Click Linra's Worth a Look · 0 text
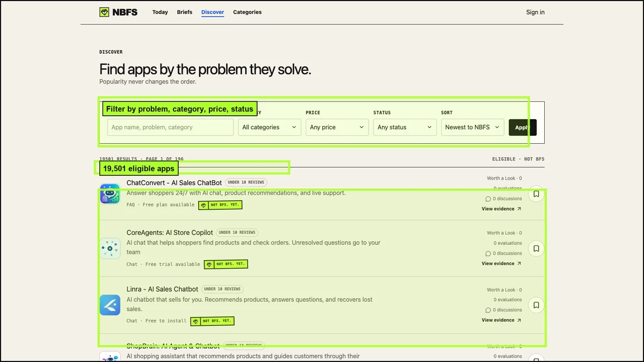The width and height of the screenshot is (644, 362). coord(504,290)
